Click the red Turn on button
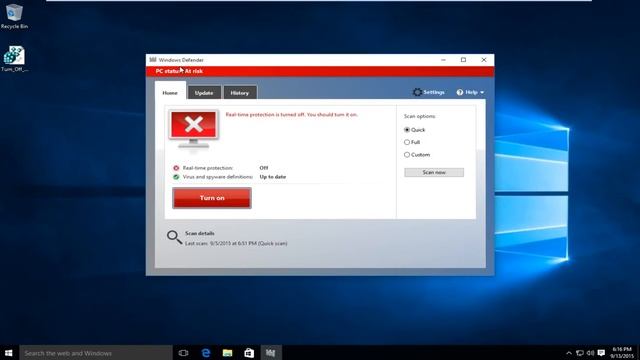The width and height of the screenshot is (640, 360). coord(212,198)
